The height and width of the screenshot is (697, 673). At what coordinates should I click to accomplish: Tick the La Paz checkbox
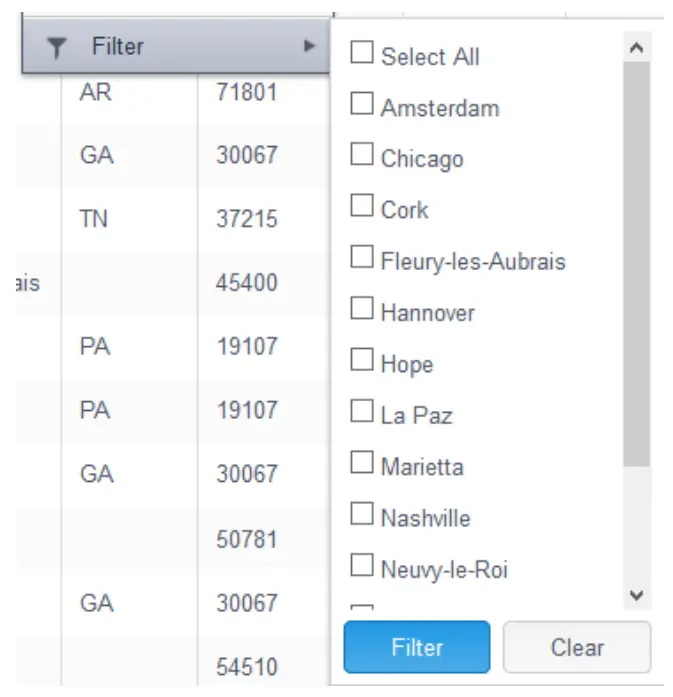pyautogui.click(x=361, y=412)
